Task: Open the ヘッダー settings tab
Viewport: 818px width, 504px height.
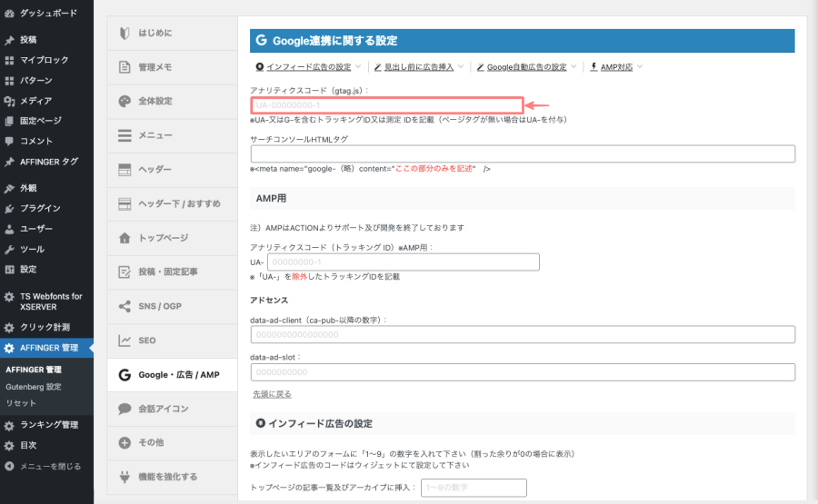Action: coord(172,170)
